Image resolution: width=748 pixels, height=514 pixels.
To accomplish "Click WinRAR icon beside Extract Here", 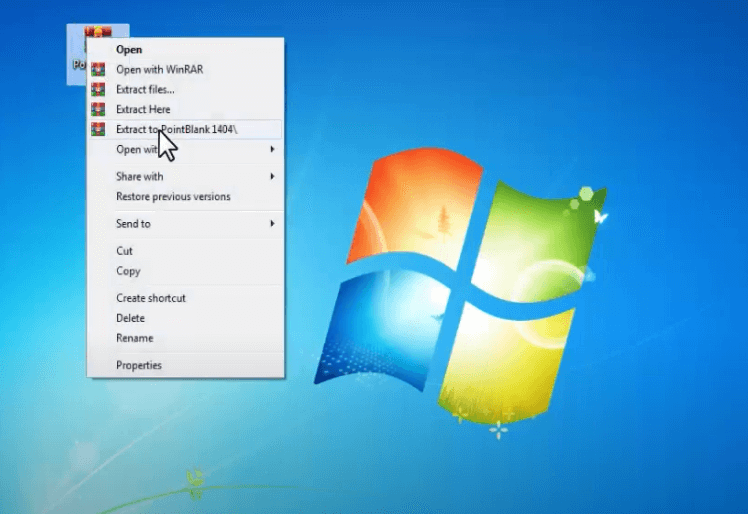I will [x=98, y=109].
